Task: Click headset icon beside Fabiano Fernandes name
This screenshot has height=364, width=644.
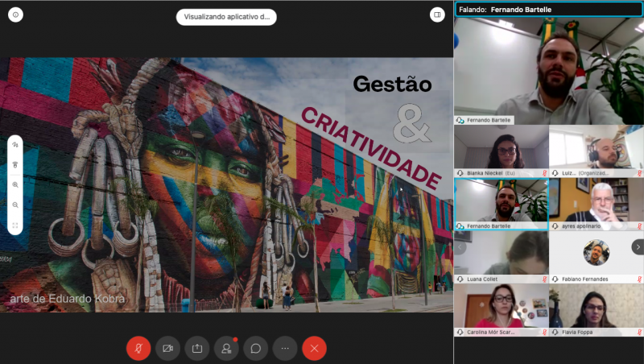Action: [555, 279]
